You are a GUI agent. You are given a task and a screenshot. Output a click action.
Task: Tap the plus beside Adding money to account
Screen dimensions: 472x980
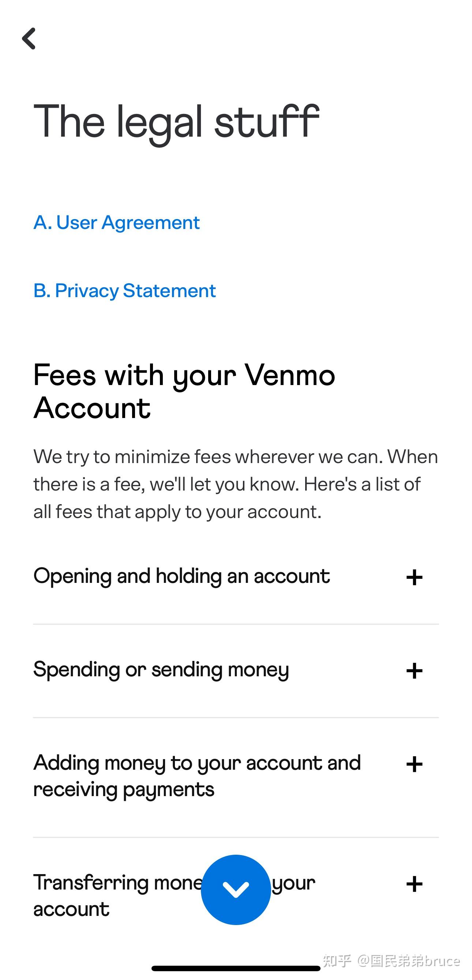pyautogui.click(x=414, y=764)
